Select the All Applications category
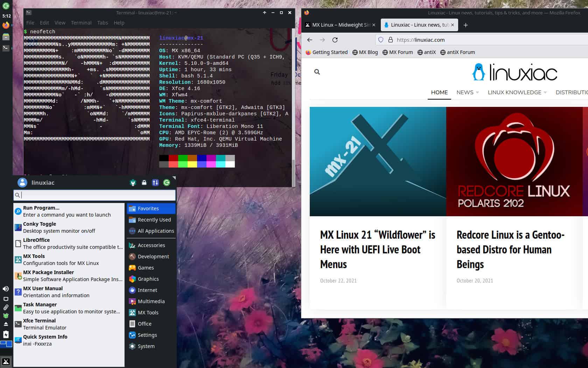588x368 pixels. coord(155,231)
